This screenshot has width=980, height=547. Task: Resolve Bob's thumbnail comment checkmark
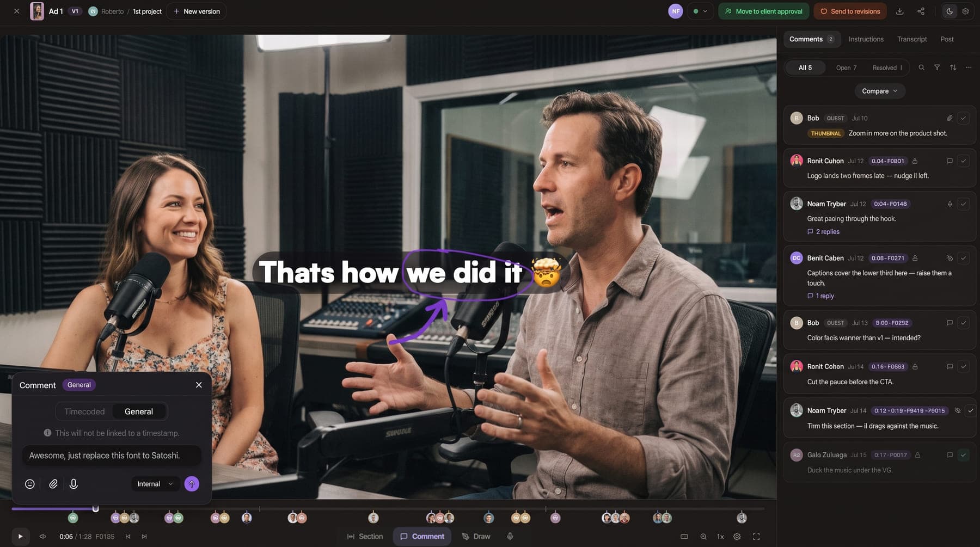pos(963,118)
